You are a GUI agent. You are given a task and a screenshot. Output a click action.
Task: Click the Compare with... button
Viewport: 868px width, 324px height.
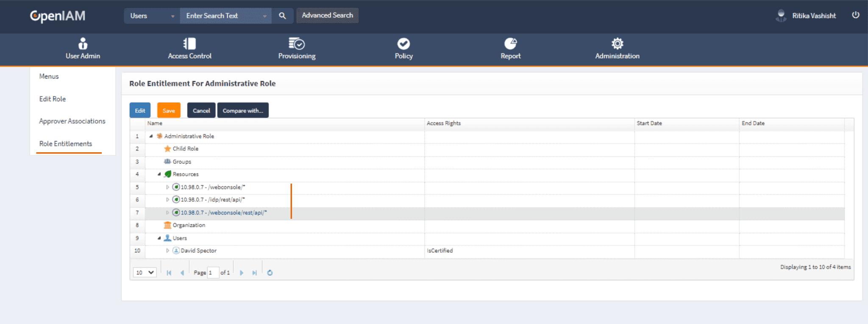243,110
